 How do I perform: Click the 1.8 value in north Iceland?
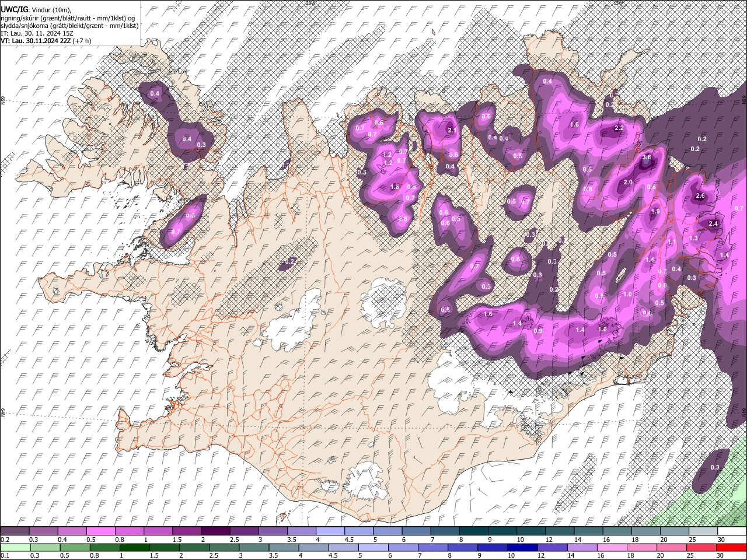[395, 187]
